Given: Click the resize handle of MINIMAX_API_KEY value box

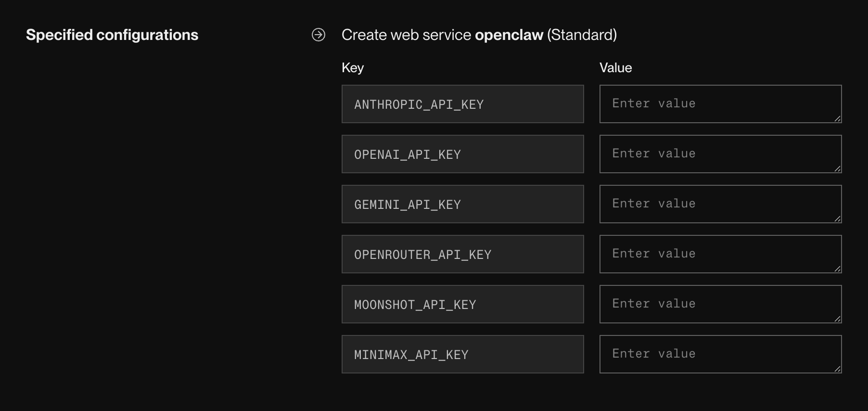Looking at the screenshot, I should (x=838, y=369).
